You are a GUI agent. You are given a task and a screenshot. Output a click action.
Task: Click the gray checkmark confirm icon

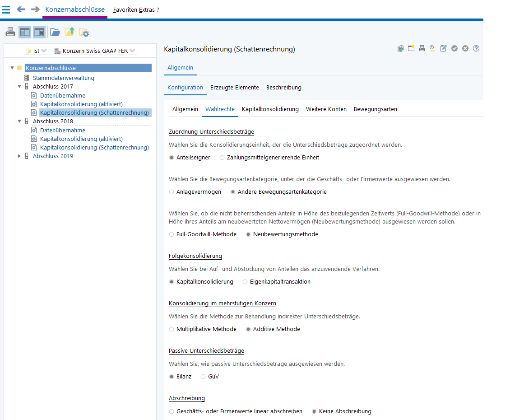pos(454,48)
